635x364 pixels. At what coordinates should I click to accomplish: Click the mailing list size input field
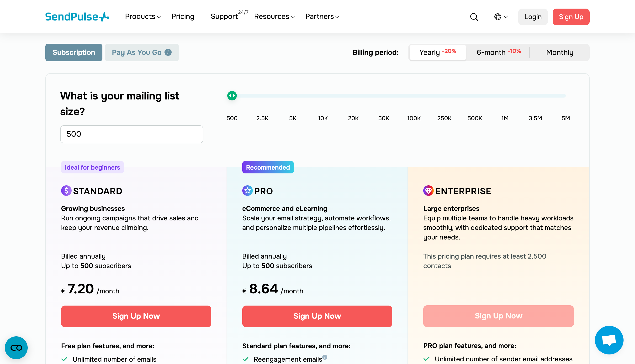point(132,134)
